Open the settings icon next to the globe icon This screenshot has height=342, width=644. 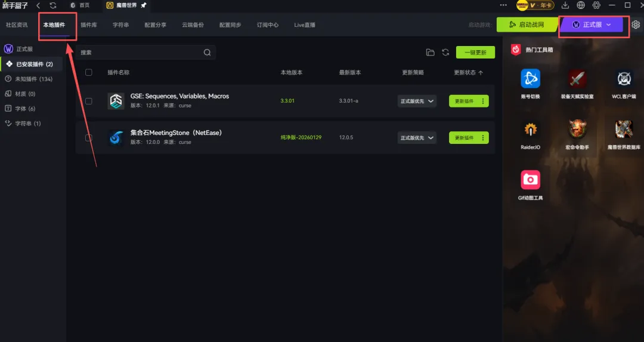click(596, 5)
